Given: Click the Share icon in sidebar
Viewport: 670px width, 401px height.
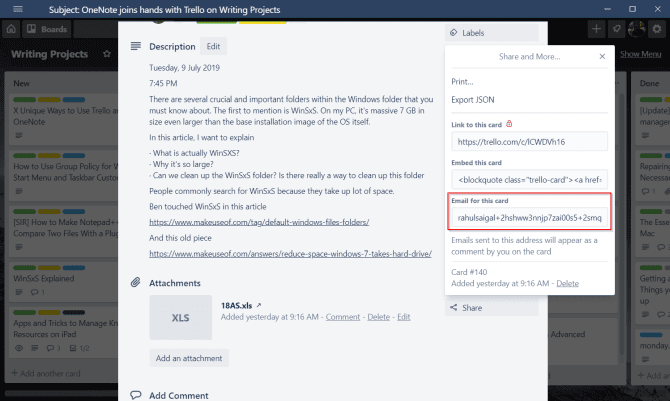Looking at the screenshot, I should (454, 307).
